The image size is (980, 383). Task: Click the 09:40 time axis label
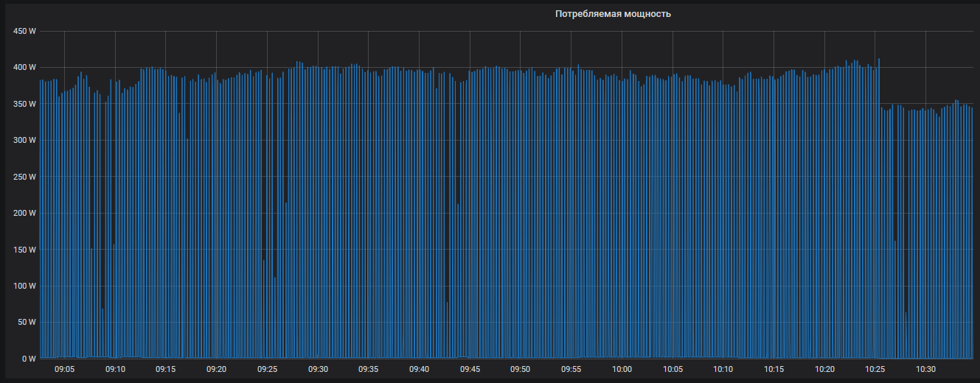[x=419, y=369]
